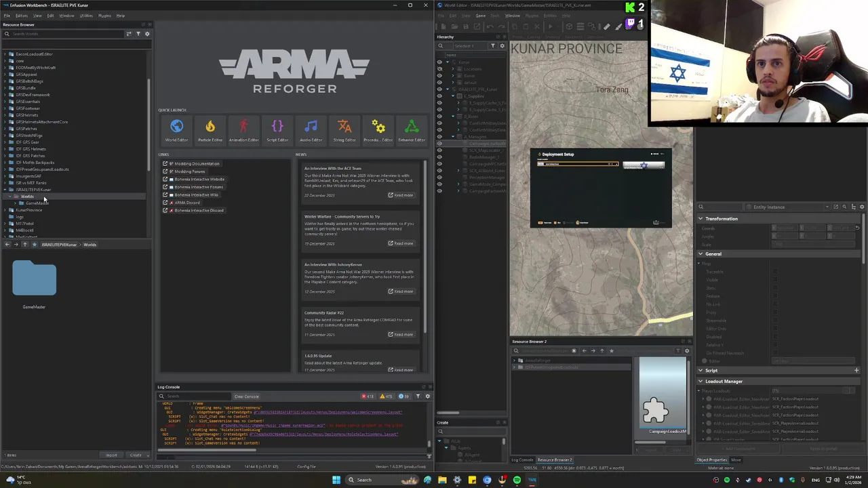This screenshot has width=868, height=488.
Task: Open Resource Browser settings gear icon
Action: click(147, 34)
